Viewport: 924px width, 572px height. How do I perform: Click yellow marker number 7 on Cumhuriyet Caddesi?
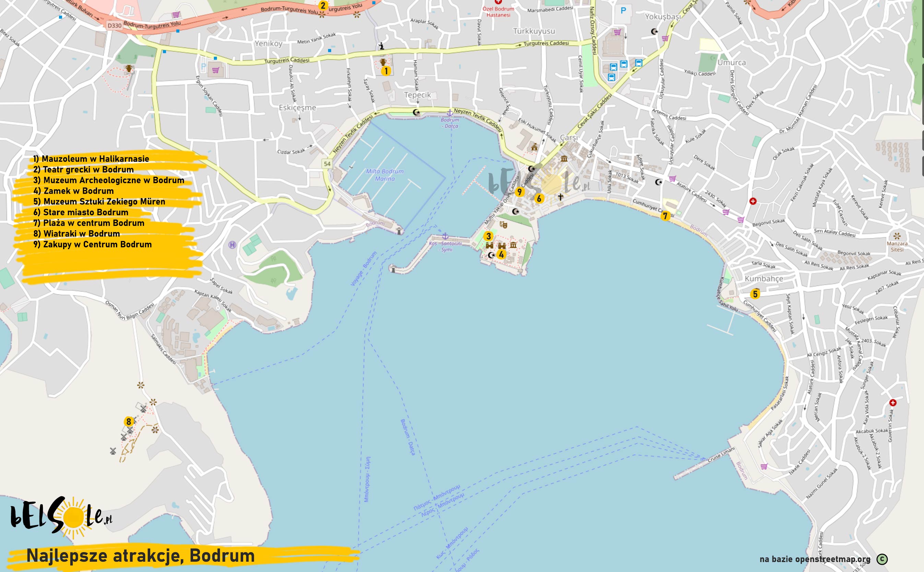tap(665, 216)
